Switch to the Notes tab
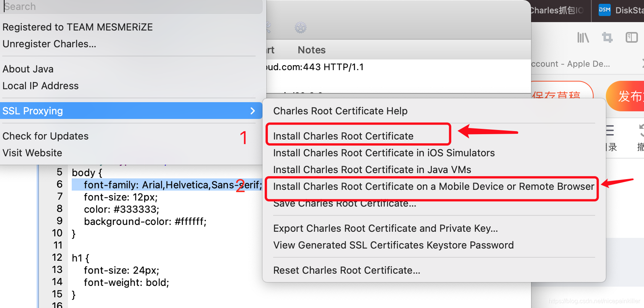 click(x=311, y=50)
